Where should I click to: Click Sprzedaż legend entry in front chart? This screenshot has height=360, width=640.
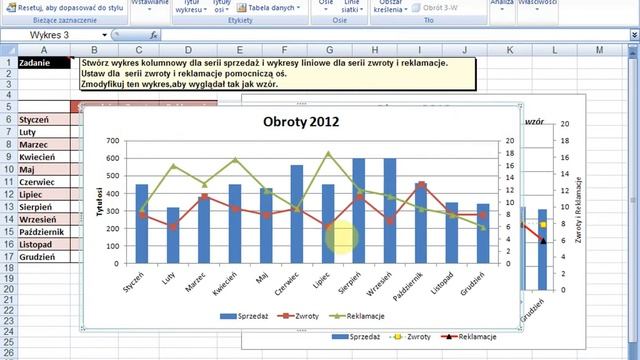pos(244,316)
